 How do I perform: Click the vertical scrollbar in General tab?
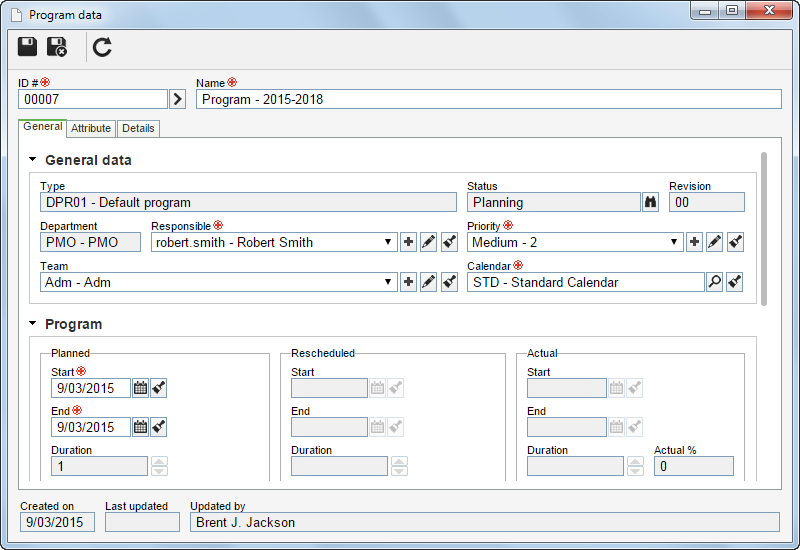[764, 229]
